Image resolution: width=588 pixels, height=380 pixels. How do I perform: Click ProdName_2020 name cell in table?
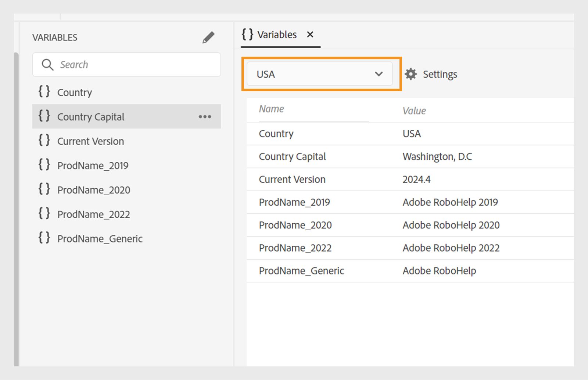pyautogui.click(x=295, y=225)
